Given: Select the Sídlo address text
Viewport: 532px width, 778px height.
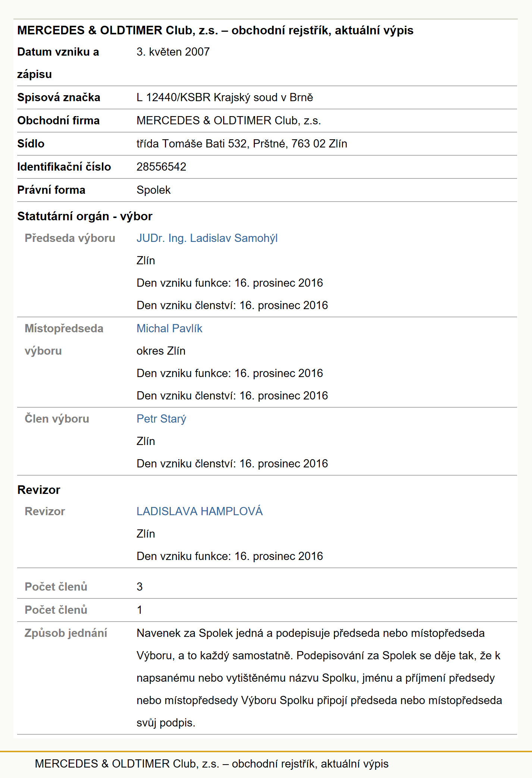Looking at the screenshot, I should tap(242, 144).
